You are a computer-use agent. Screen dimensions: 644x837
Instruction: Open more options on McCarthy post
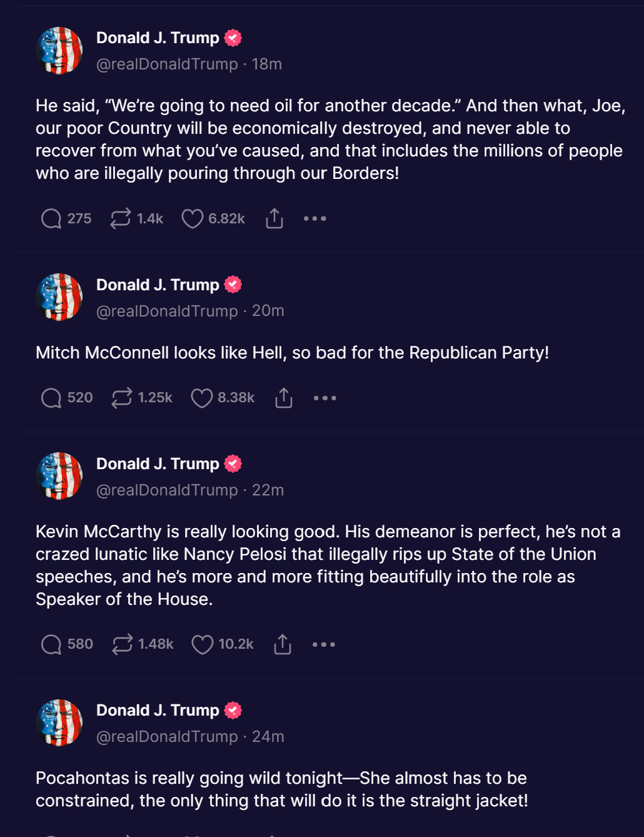coord(324,644)
